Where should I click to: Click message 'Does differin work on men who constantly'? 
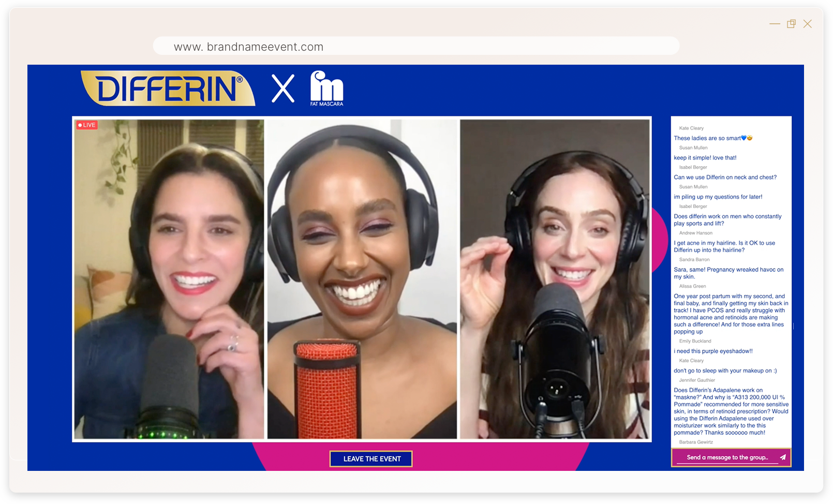(727, 220)
